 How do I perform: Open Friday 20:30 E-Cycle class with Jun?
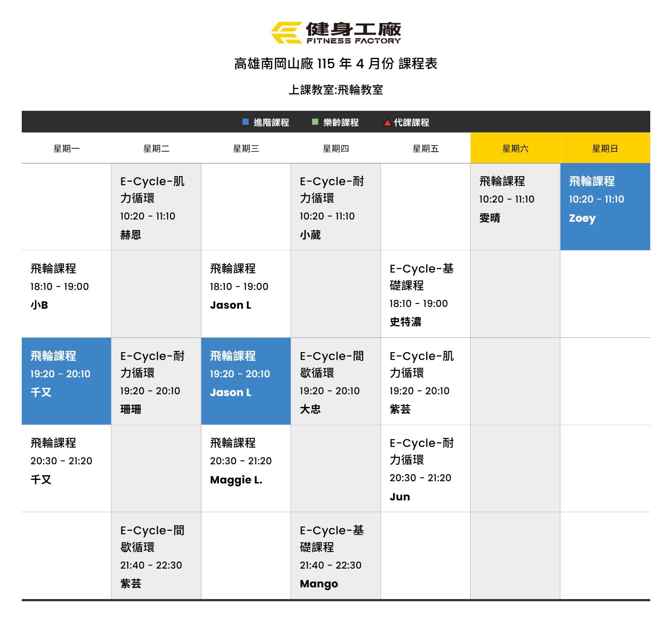coord(425,469)
